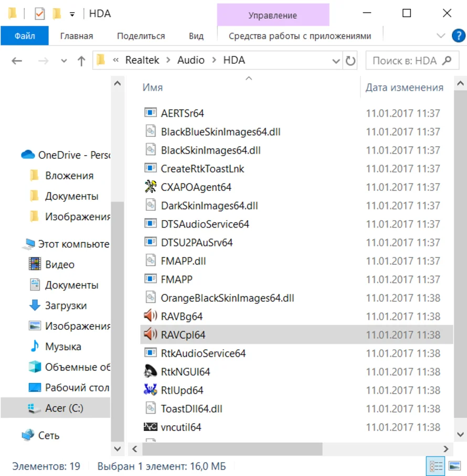Expand the recent locations dropdown arrow
The image size is (467, 476).
click(x=64, y=61)
